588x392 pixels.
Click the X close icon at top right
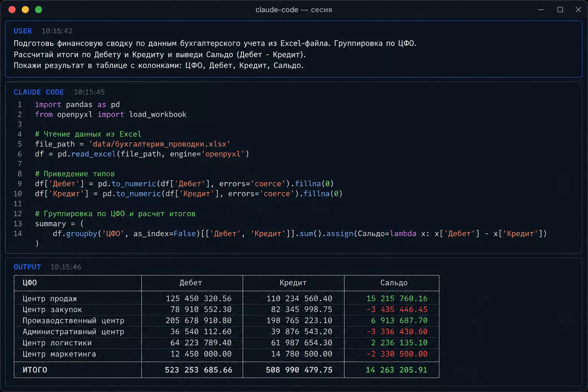point(578,10)
